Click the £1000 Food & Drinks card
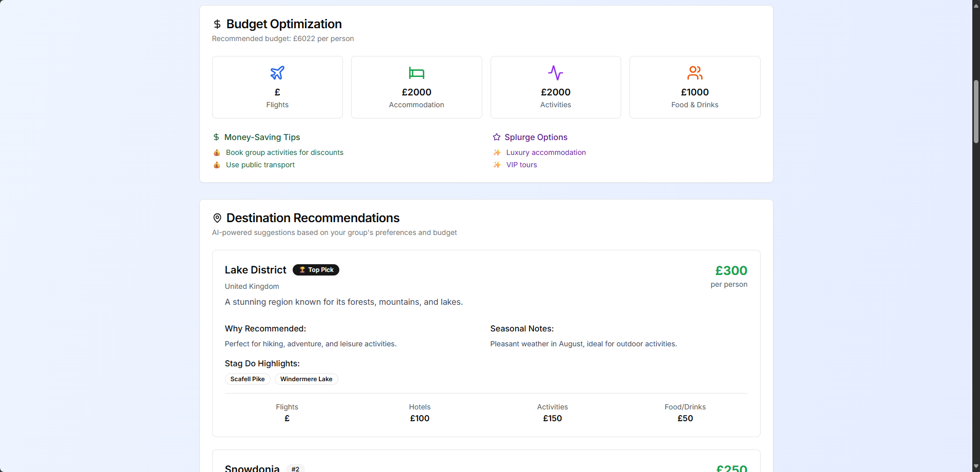 (x=695, y=87)
